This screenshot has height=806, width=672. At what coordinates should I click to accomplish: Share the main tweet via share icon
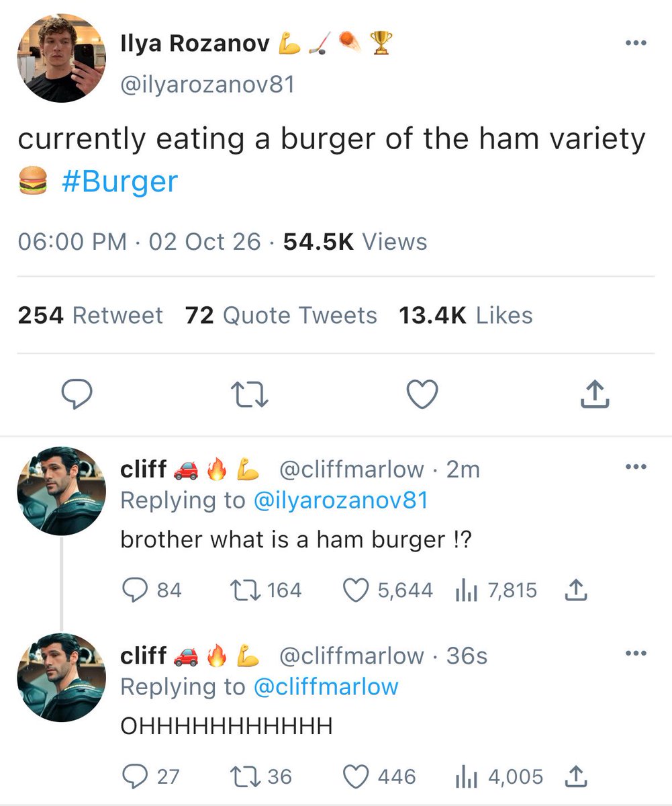[x=594, y=394]
